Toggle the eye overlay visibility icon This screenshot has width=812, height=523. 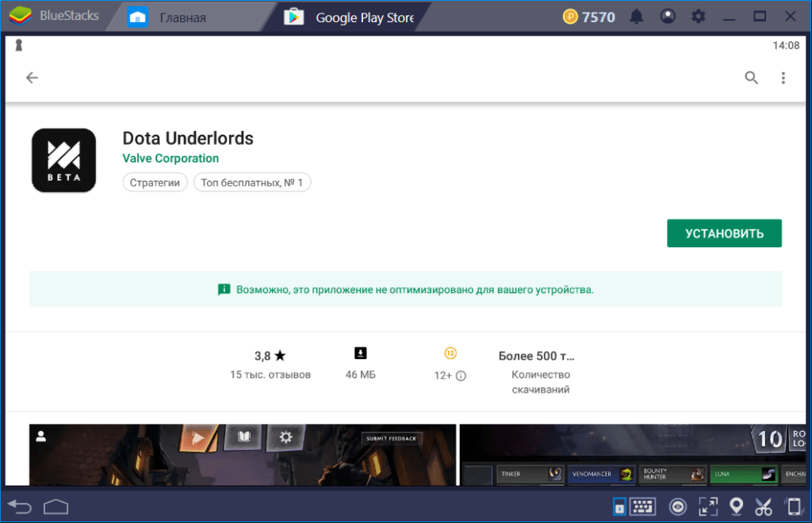(x=677, y=506)
